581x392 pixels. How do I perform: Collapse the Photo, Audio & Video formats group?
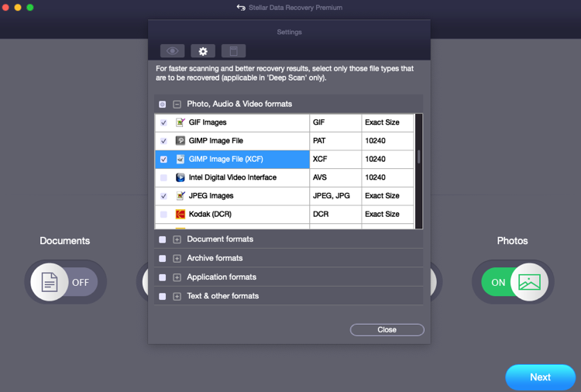click(177, 104)
